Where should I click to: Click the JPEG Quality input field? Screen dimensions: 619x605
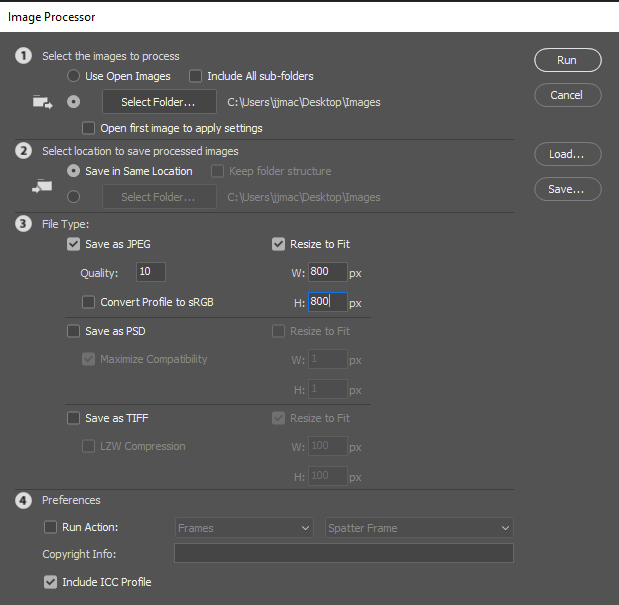pos(150,272)
